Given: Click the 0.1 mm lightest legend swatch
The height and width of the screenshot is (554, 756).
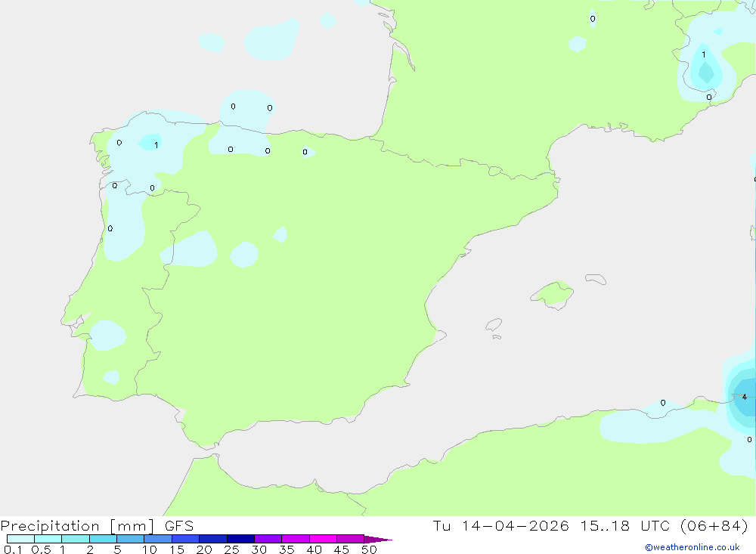Looking at the screenshot, I should tap(20, 539).
